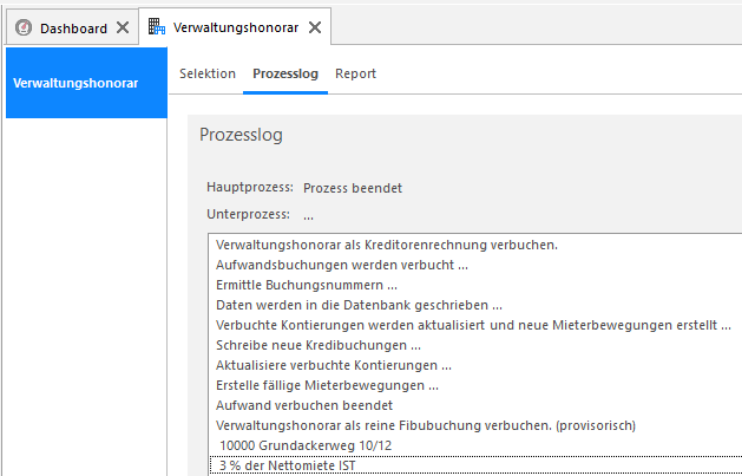Select log line 'Verbuchte Kontierungen werden aktualisiert'
Screen dimensions: 742x476
coord(474,326)
